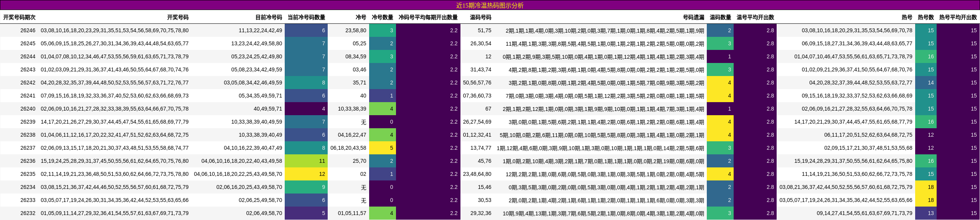The height and width of the screenshot is (220, 980).
Task: Select current cold cell 11,13,22,24,42,49
Action: click(260, 30)
